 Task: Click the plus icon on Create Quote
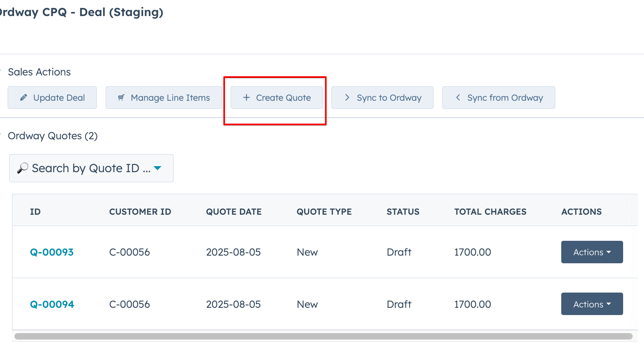pyautogui.click(x=246, y=98)
